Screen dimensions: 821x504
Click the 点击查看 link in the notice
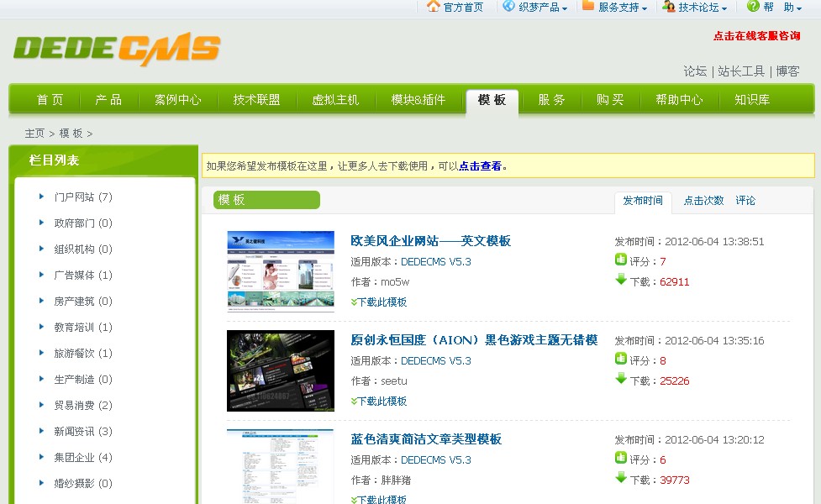coord(480,166)
